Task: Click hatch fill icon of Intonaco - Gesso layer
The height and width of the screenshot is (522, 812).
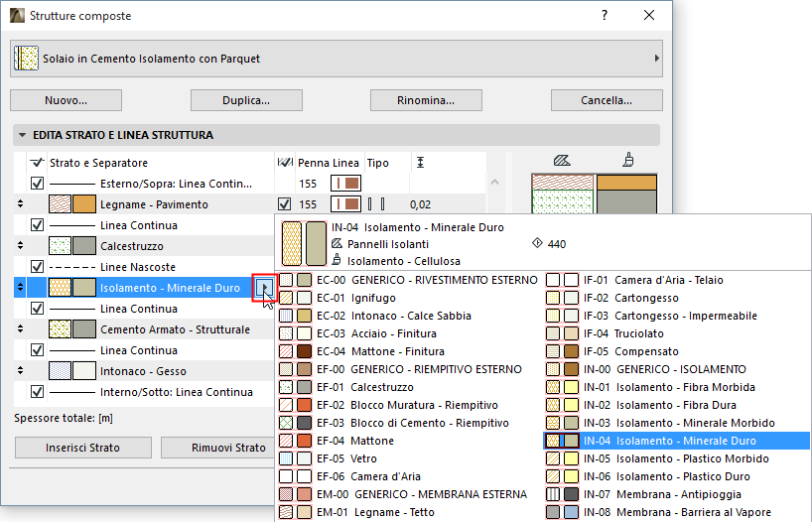Action: (x=61, y=371)
